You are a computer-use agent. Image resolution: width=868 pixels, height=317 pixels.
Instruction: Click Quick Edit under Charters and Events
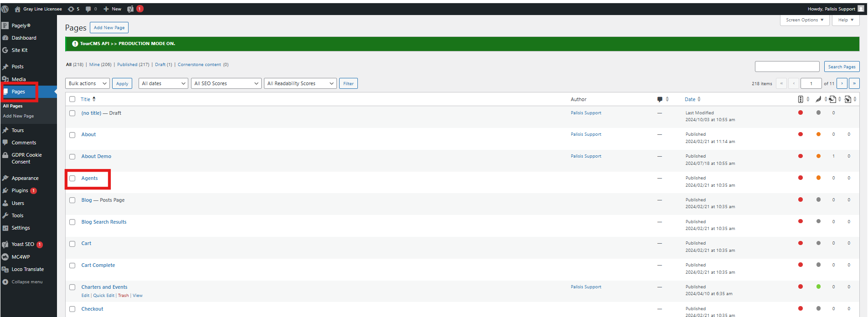pyautogui.click(x=104, y=296)
